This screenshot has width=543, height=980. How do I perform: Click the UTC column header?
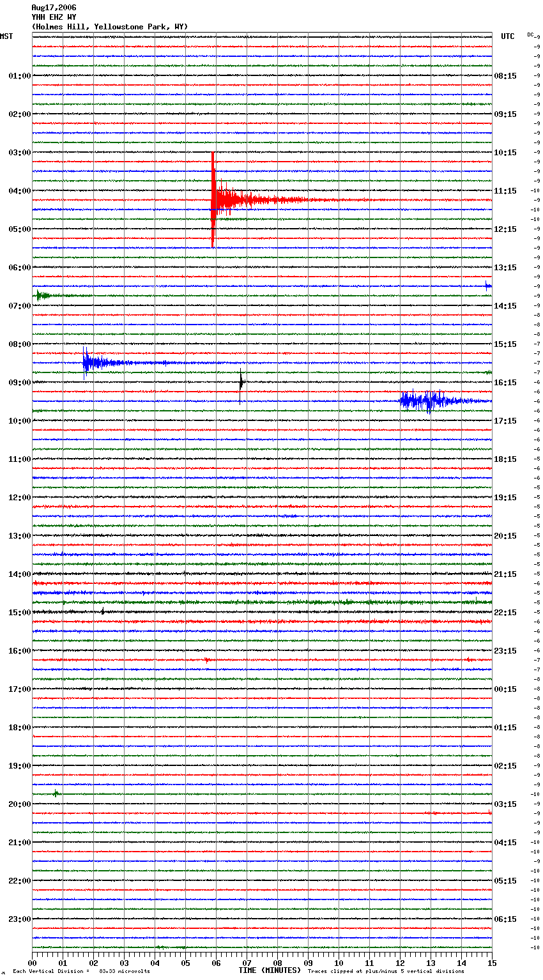[x=507, y=36]
